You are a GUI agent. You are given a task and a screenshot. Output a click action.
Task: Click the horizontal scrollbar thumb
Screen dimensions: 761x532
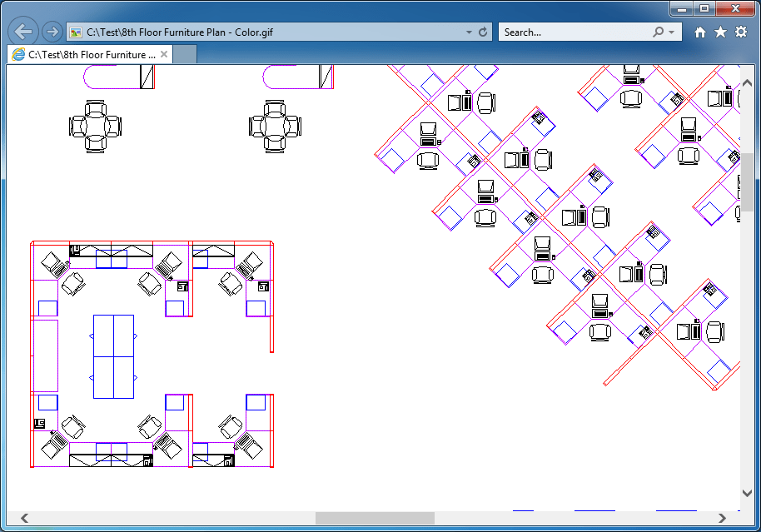375,518
